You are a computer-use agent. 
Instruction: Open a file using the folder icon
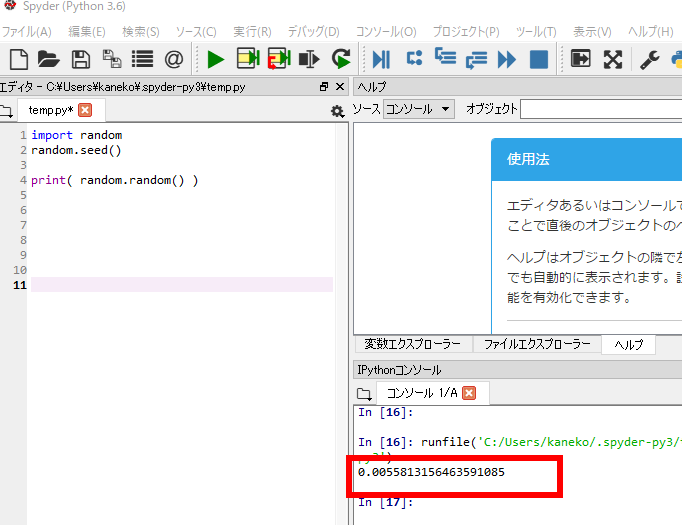point(48,59)
